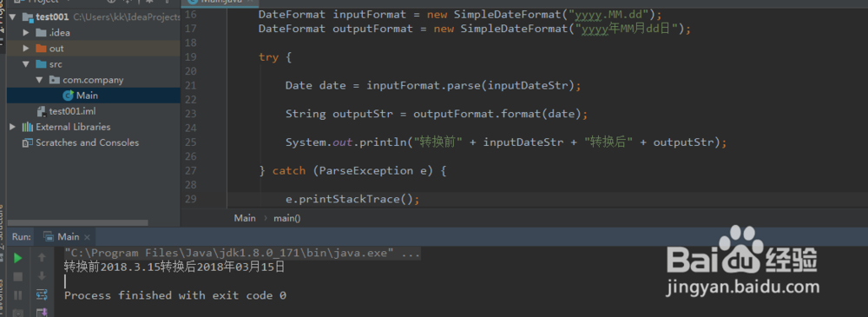Click line number 17 in the gutter
The width and height of the screenshot is (868, 317).
click(190, 29)
